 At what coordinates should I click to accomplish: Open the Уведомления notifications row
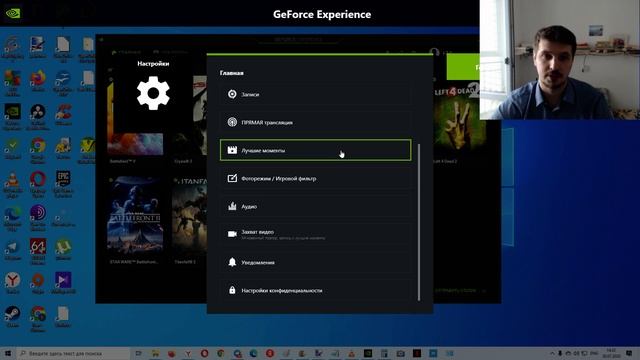coord(316,262)
